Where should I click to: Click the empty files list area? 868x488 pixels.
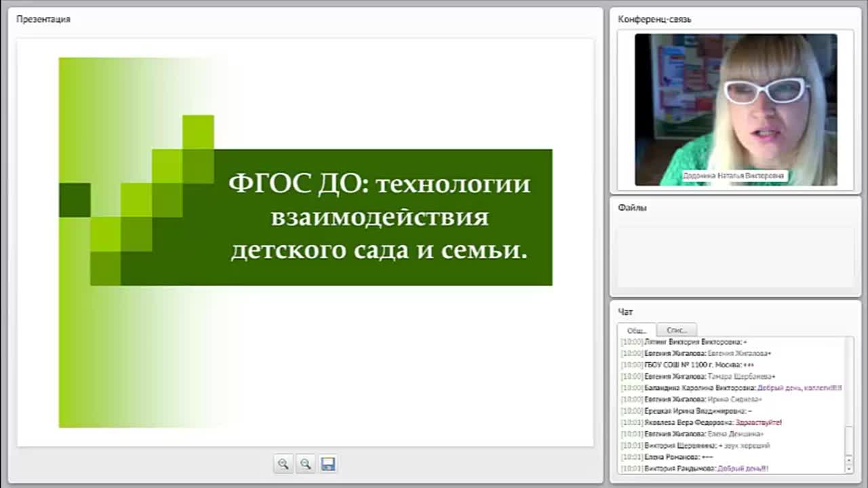pos(735,256)
